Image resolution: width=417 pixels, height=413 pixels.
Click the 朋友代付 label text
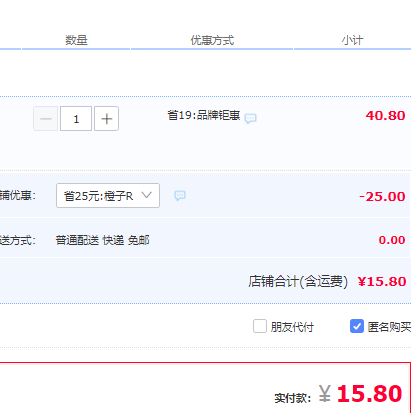pyautogui.click(x=292, y=327)
